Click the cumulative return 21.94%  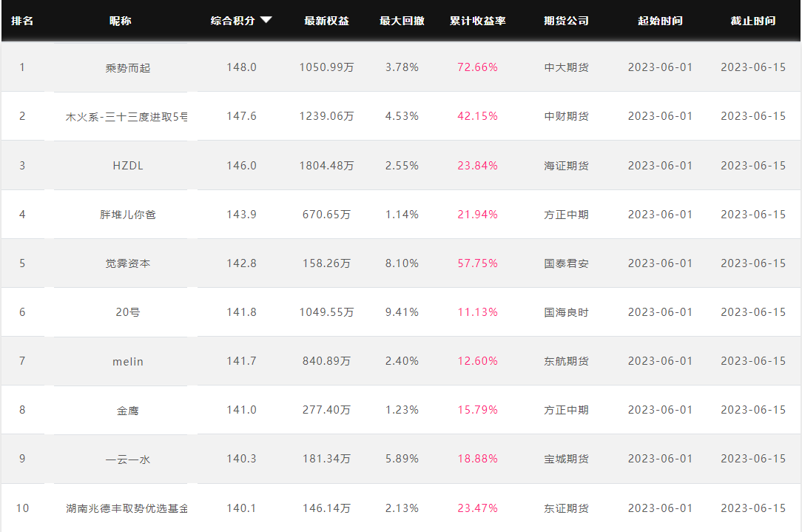click(478, 215)
